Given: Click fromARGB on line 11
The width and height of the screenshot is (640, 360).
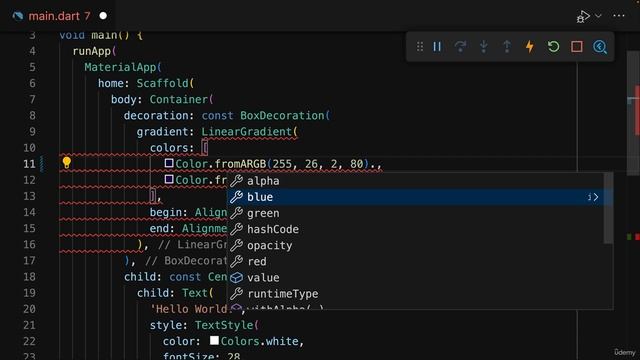Looking at the screenshot, I should pyautogui.click(x=240, y=164).
